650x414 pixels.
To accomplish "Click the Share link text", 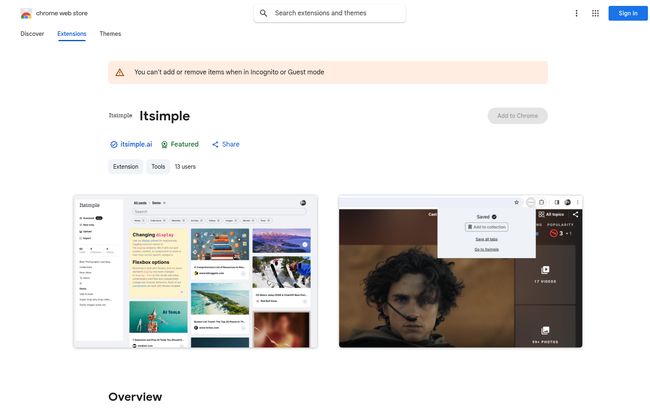I will (230, 144).
